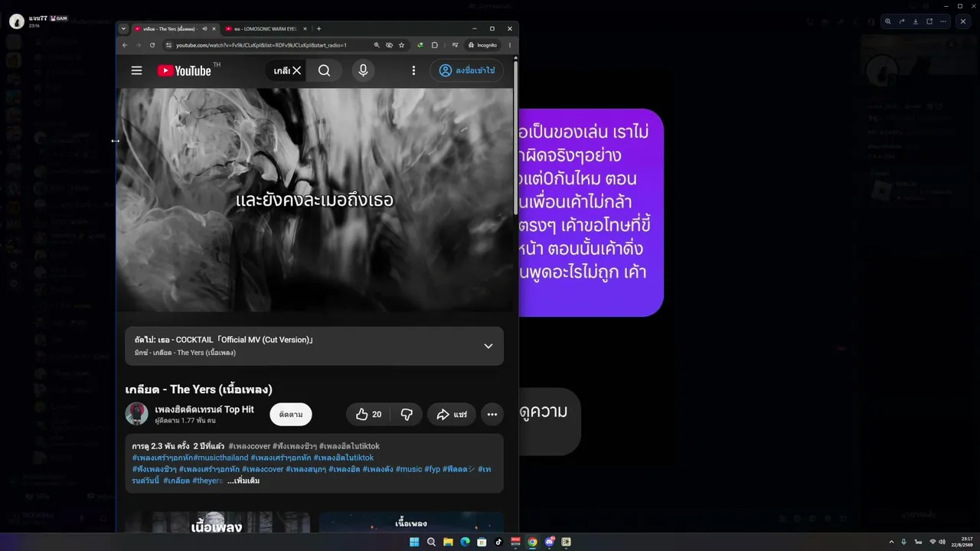
Task: Open Windows taskbar search
Action: (x=431, y=542)
